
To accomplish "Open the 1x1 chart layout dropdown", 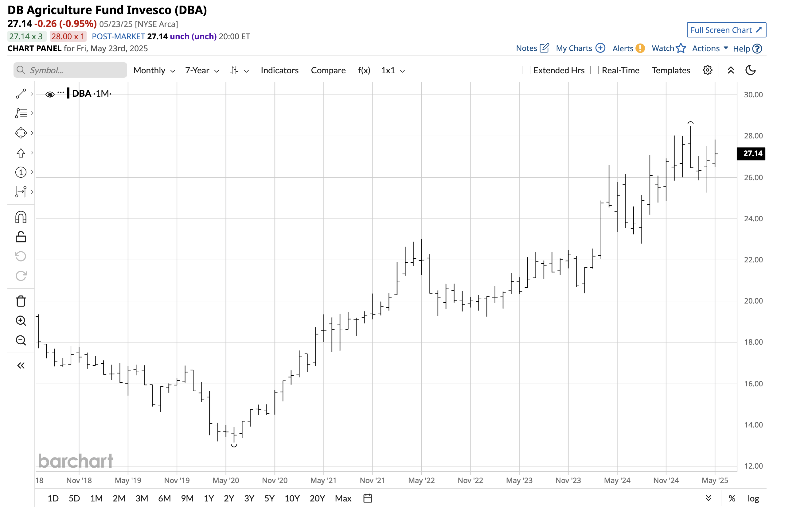I will coord(392,70).
